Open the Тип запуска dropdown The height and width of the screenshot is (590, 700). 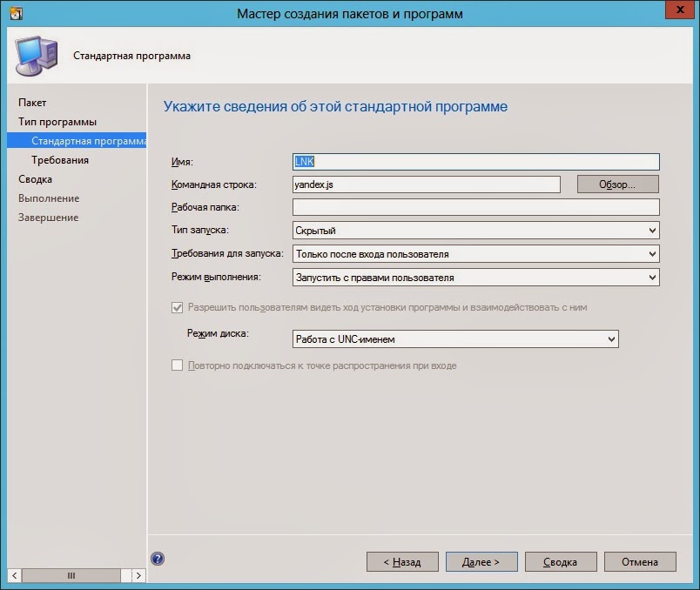[476, 231]
